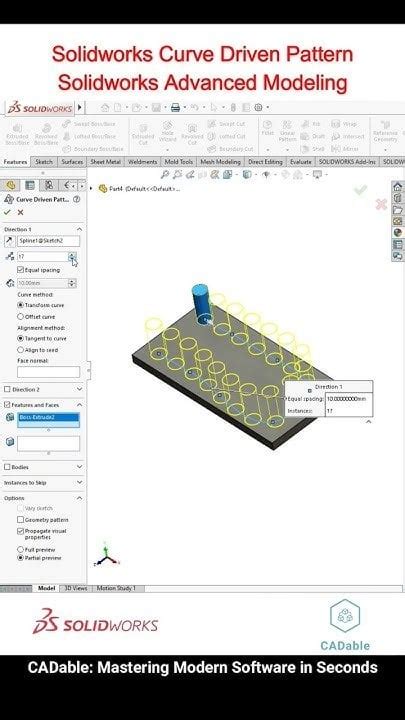
Task: Collapse the Direction 1 callout arrow
Action: point(368,421)
